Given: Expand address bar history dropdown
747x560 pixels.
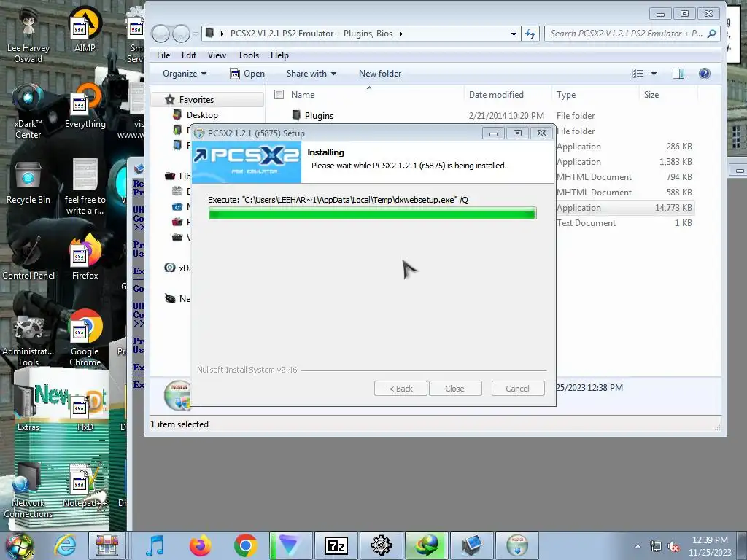Looking at the screenshot, I should (x=514, y=34).
